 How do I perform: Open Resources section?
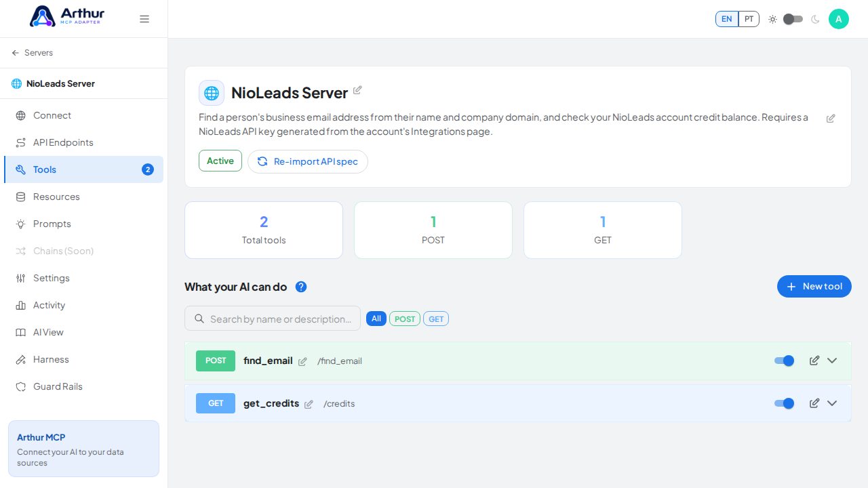point(83,197)
